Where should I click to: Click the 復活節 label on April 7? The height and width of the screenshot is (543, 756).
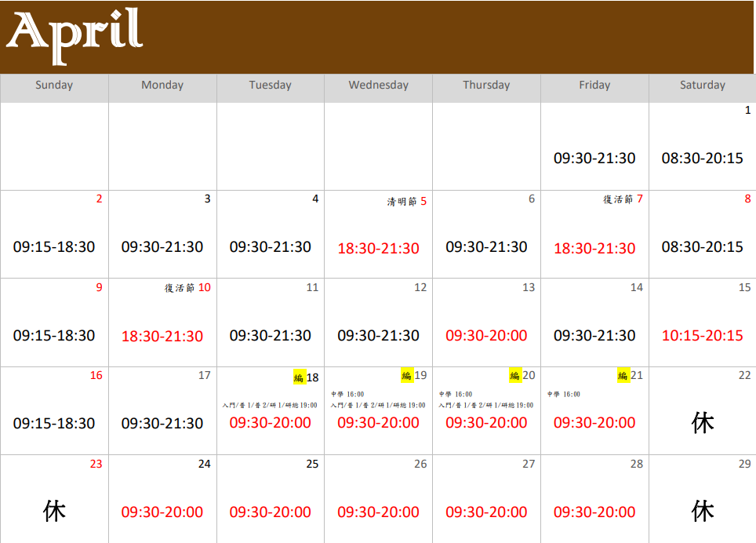(618, 199)
